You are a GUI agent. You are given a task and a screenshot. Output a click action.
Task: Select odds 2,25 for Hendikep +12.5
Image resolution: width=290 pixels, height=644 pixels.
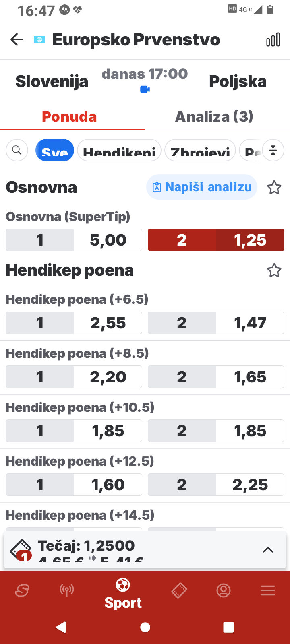(216, 485)
